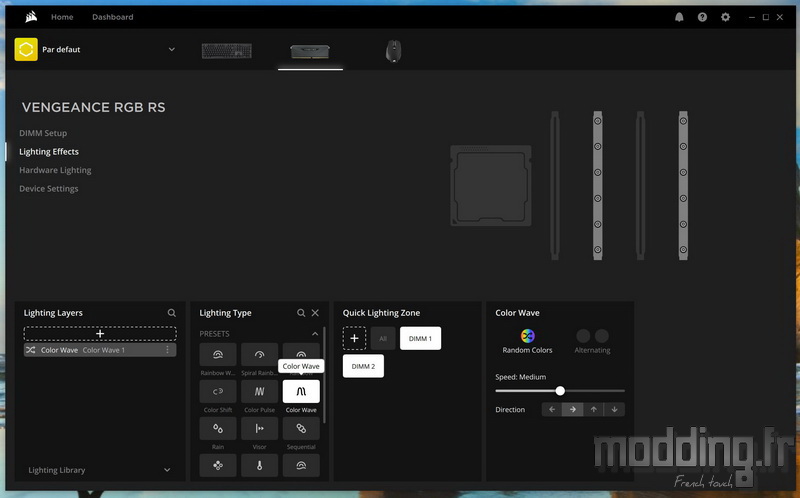Open Device Settings section
The height and width of the screenshot is (498, 800).
48,188
